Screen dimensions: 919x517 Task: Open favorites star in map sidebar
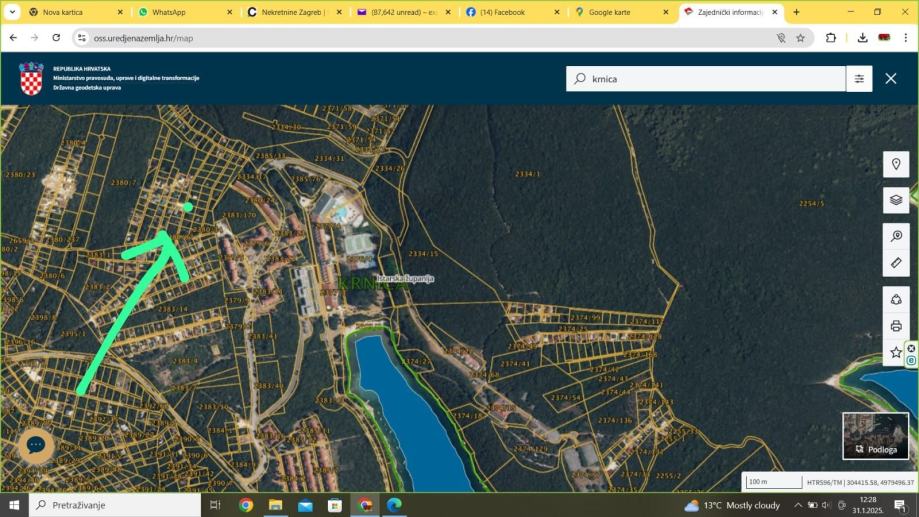(896, 352)
